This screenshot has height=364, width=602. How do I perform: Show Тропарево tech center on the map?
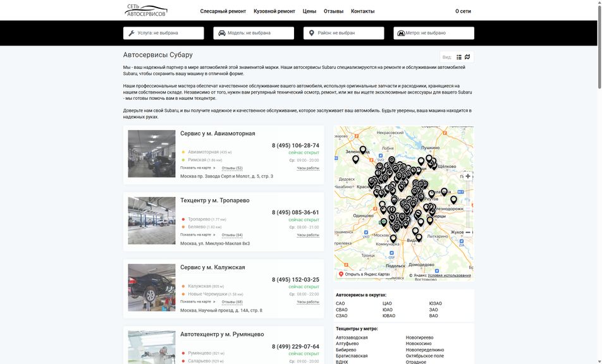(x=198, y=234)
